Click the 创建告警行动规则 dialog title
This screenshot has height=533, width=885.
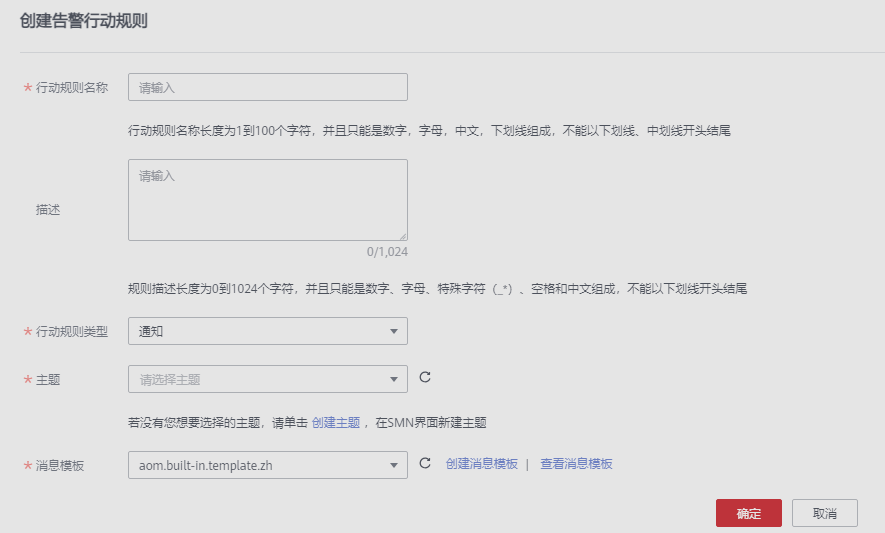point(84,21)
